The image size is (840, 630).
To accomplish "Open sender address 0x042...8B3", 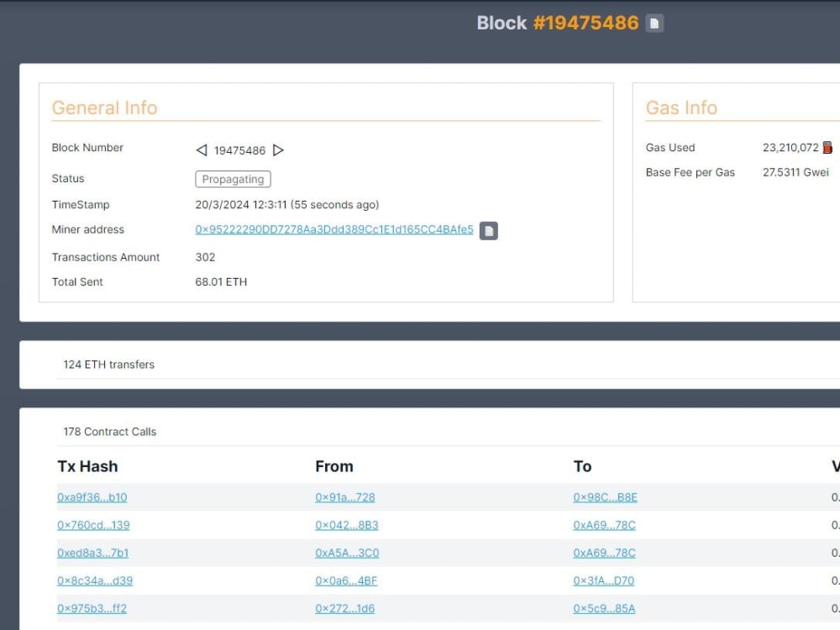I will click(347, 525).
